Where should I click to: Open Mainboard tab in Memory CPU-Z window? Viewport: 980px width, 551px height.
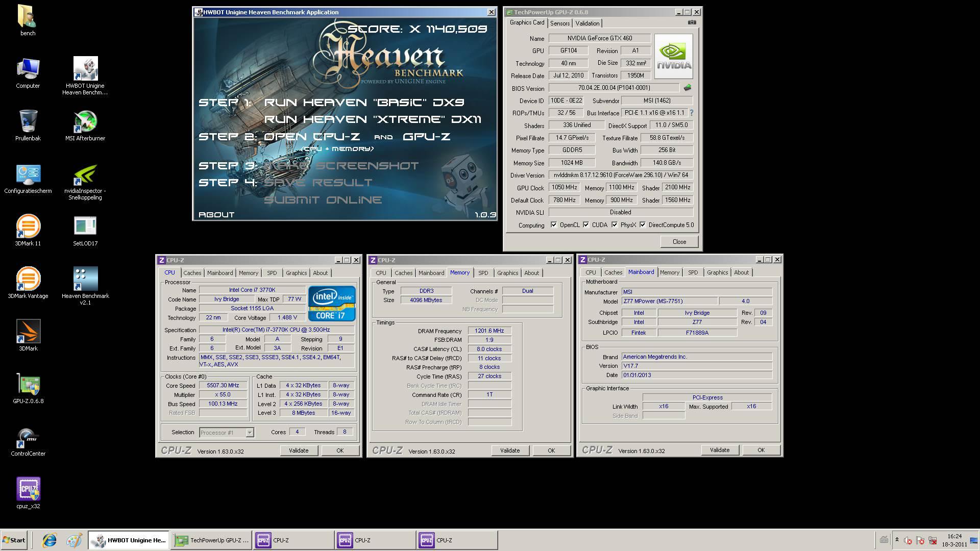pos(431,273)
